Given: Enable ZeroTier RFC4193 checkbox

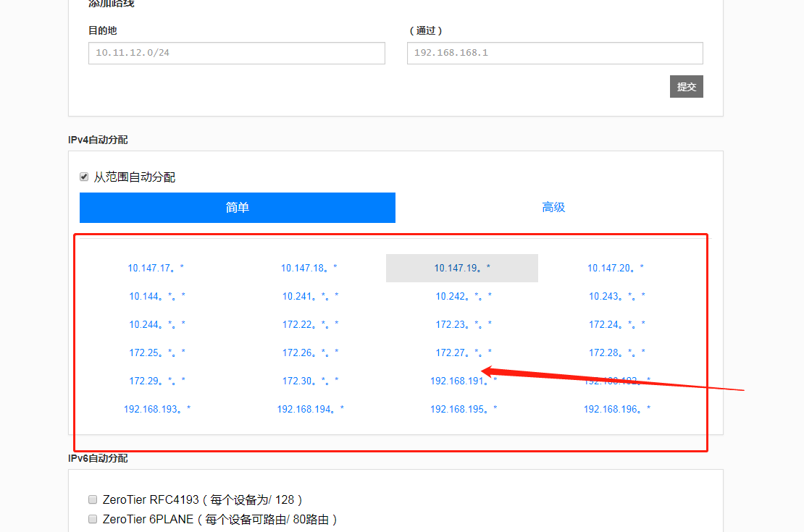Looking at the screenshot, I should (x=93, y=499).
